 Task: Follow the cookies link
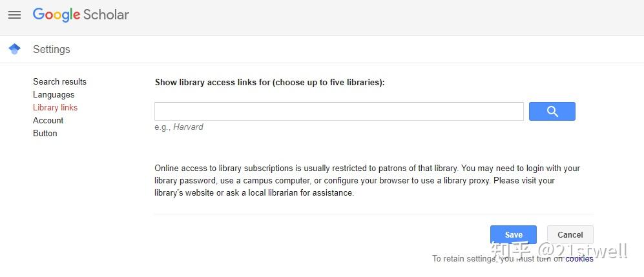point(579,258)
